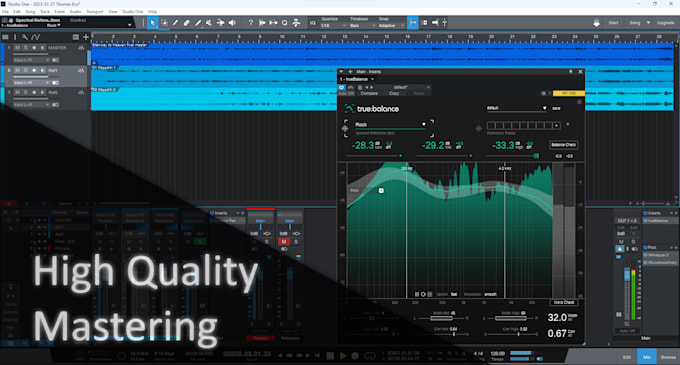Click the IQ input quantize icon

[313, 23]
